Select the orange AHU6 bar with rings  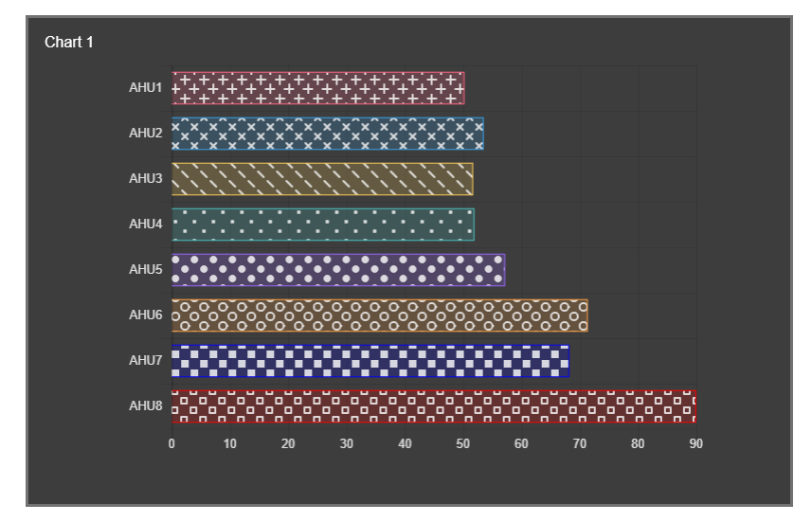pos(379,315)
